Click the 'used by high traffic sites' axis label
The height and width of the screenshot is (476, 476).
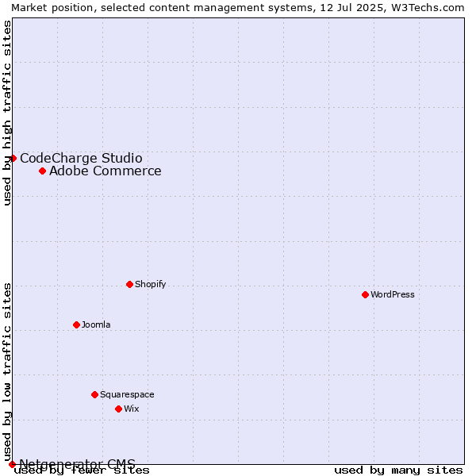coord(6,113)
